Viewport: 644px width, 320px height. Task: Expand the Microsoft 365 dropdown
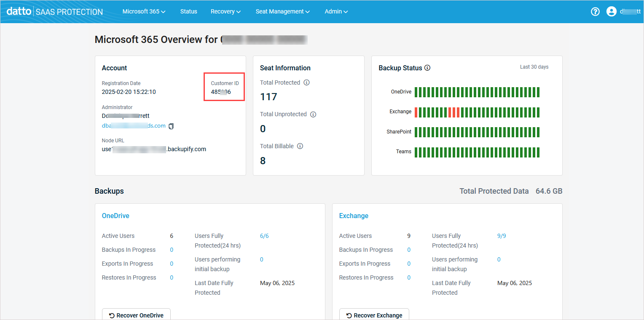pos(144,11)
